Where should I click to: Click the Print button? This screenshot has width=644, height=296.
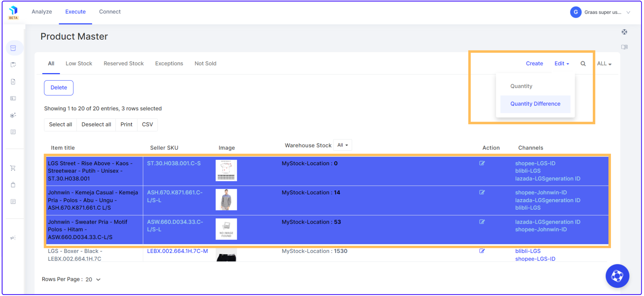[x=126, y=125]
